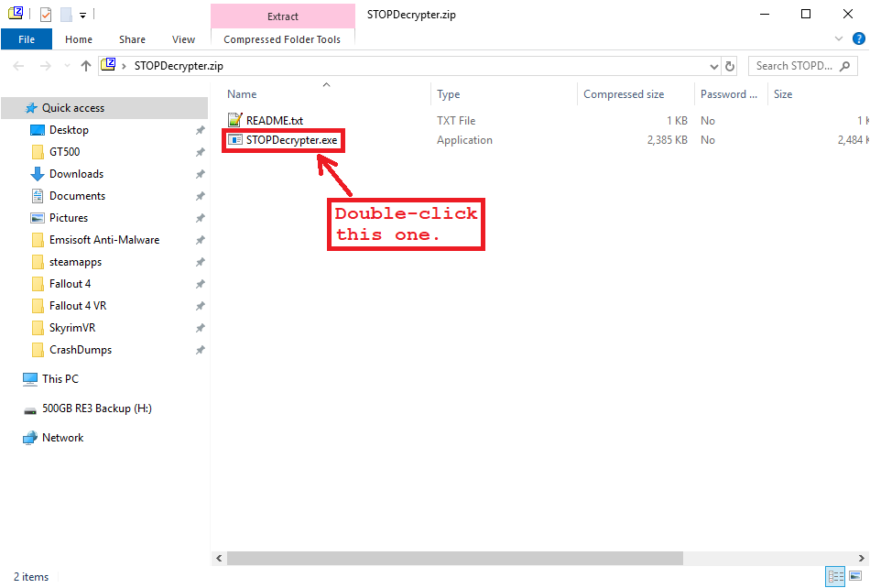Open STOPDecrypter.exe application file
870x588 pixels.
[x=291, y=140]
